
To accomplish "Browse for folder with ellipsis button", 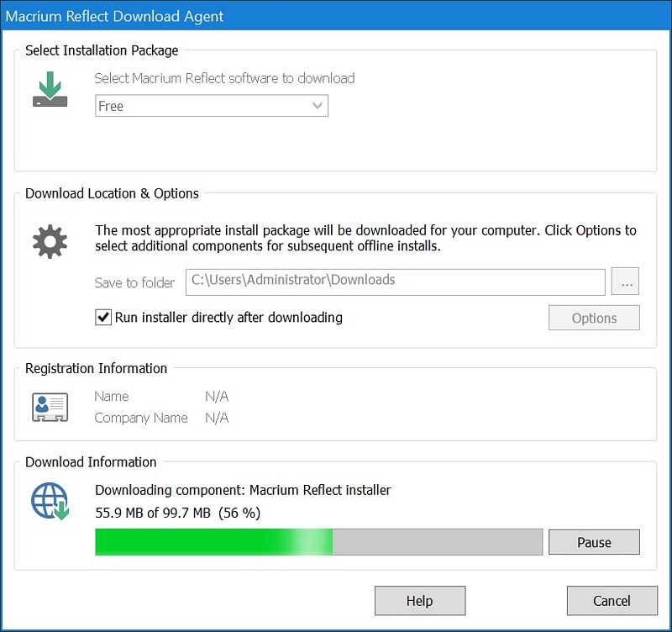I will point(625,282).
